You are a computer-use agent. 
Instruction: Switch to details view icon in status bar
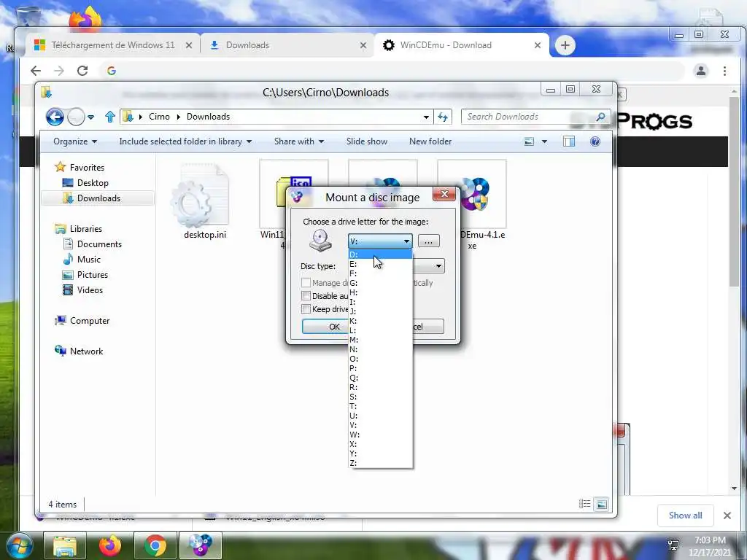tap(584, 504)
